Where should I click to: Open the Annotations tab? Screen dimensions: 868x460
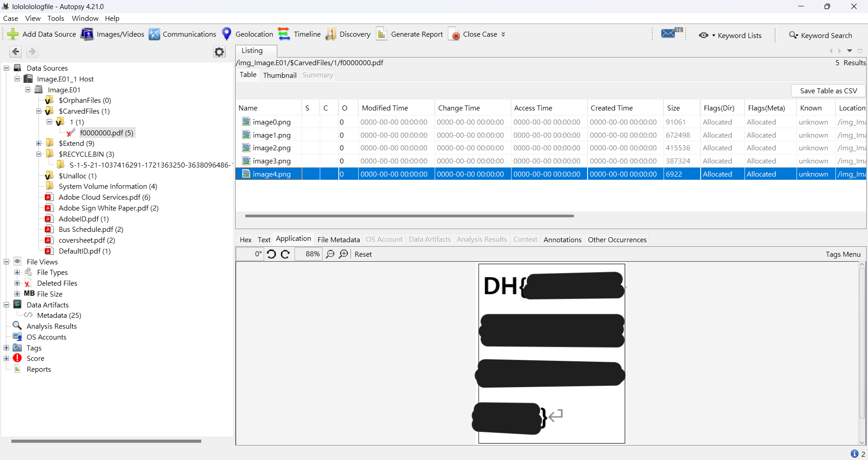tap(562, 240)
